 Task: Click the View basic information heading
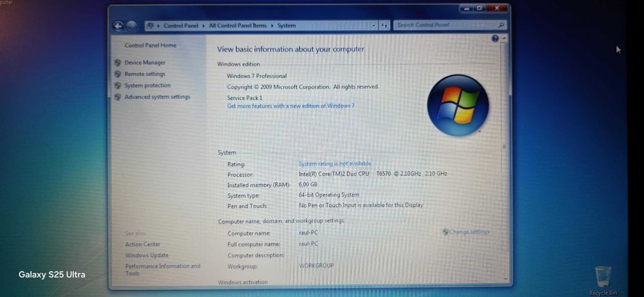pos(290,50)
